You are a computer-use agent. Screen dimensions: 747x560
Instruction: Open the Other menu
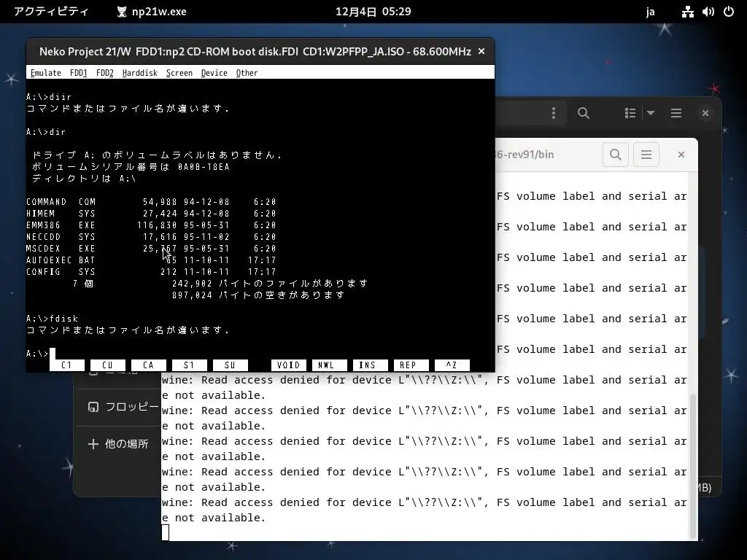click(x=247, y=73)
